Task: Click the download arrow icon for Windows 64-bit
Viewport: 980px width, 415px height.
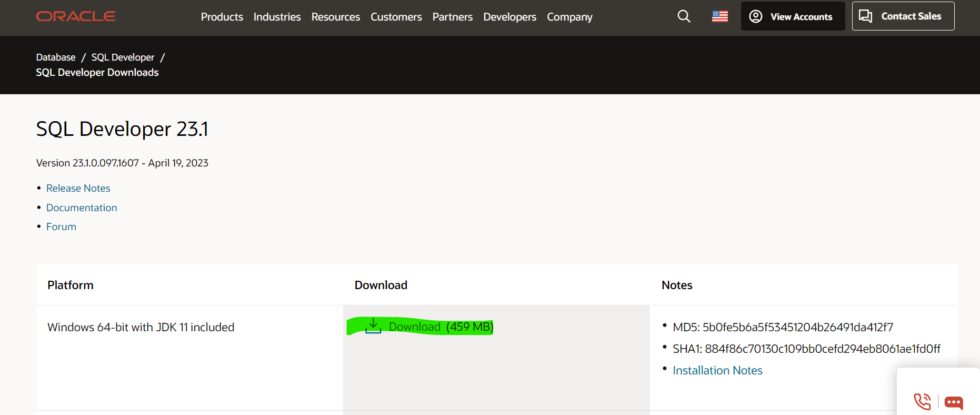Action: (x=373, y=326)
